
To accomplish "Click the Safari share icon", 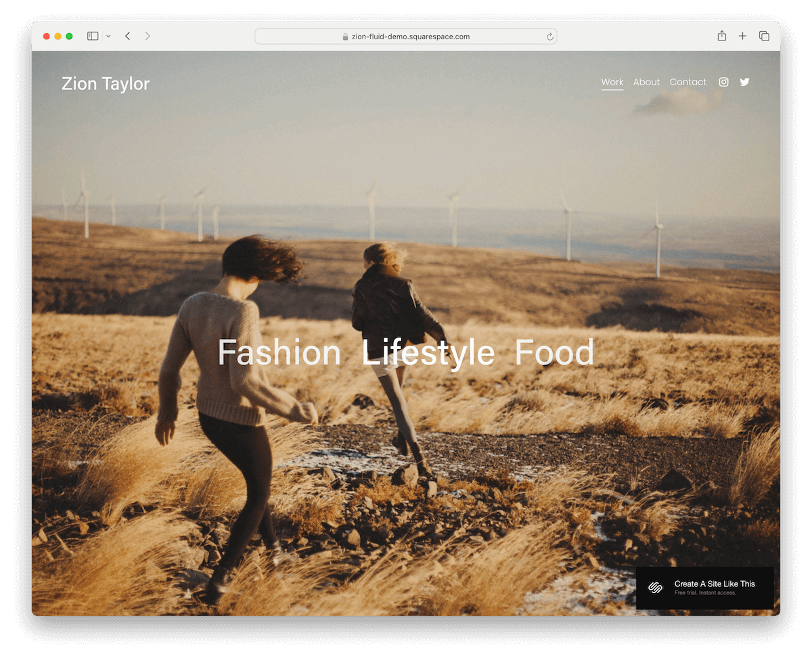I will (x=722, y=36).
